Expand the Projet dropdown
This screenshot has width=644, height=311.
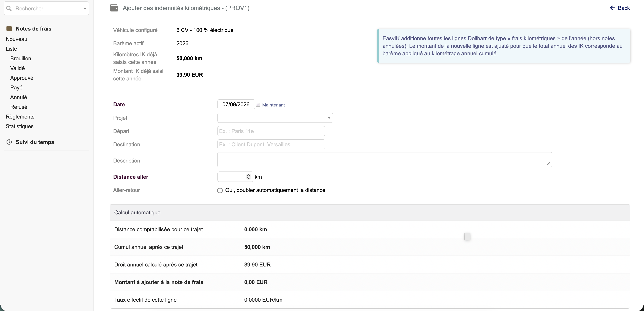(275, 118)
